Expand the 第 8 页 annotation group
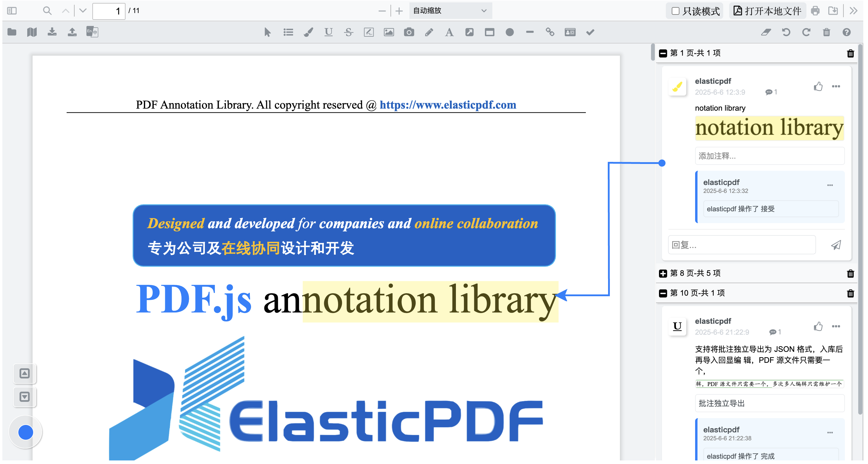Screen dimensions: 868x464 [663, 273]
